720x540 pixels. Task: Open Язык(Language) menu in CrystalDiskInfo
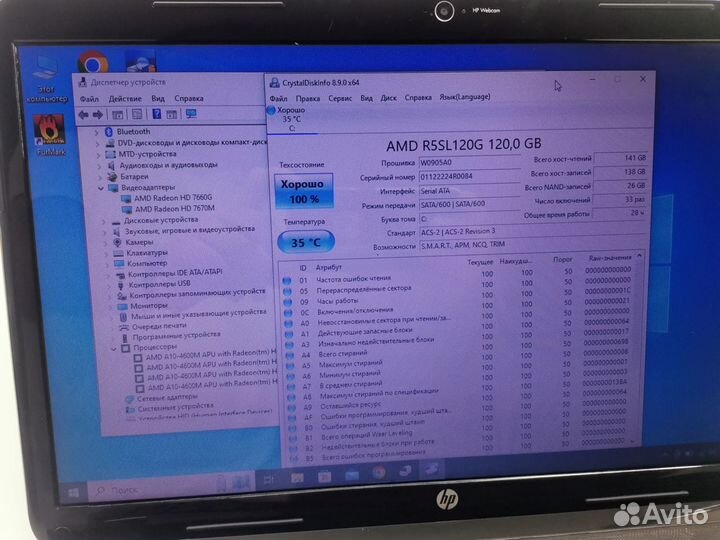click(465, 97)
